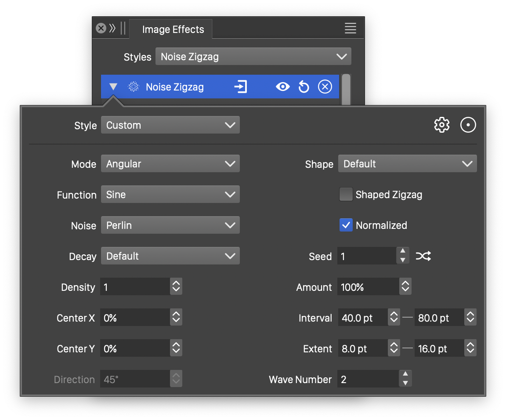Collapse panel with double chevron icon
The height and width of the screenshot is (420, 506).
tap(112, 29)
